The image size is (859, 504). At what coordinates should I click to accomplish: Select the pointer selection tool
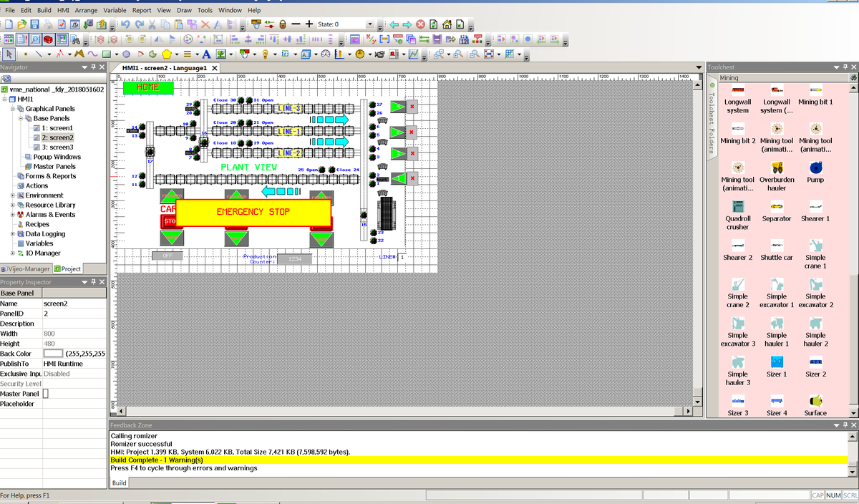(9, 54)
